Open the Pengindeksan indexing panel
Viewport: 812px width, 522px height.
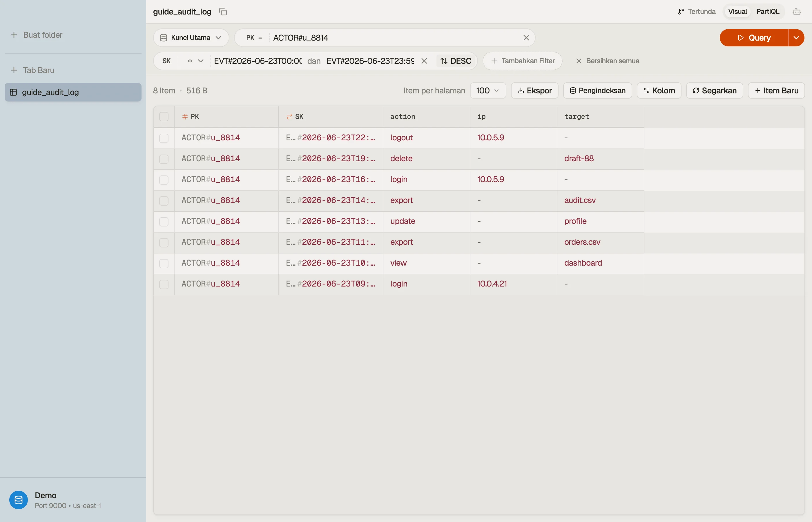coord(597,90)
